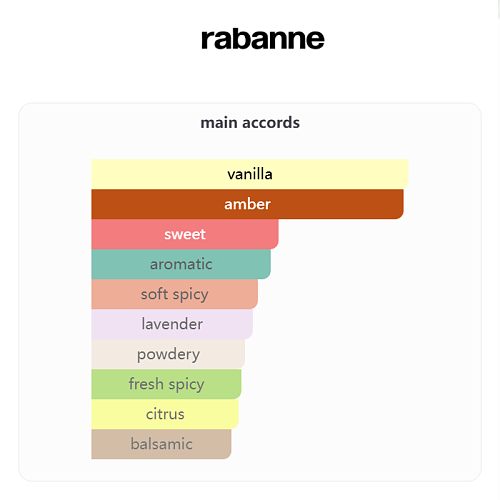Screen dimensions: 500x500
Task: Click the citrus text label
Action: [x=165, y=414]
